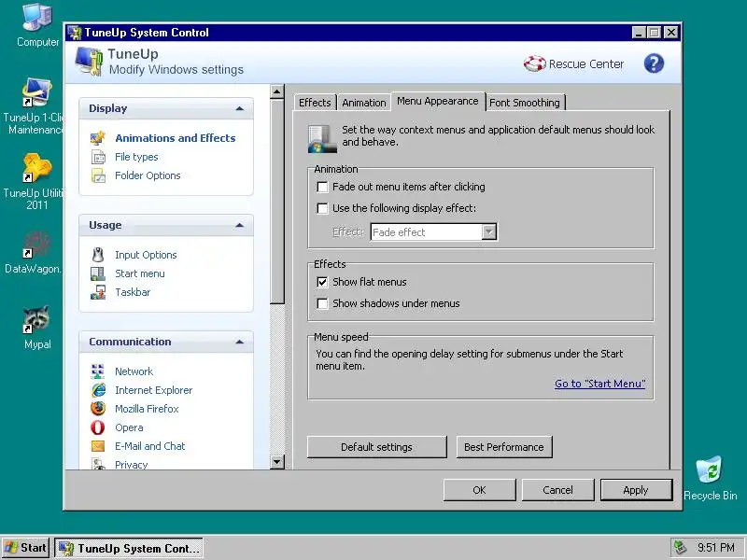Switch to the Animation tab

coord(364,103)
